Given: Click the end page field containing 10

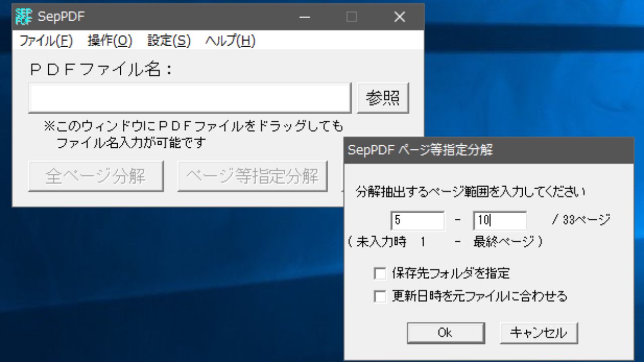Looking at the screenshot, I should (500, 220).
